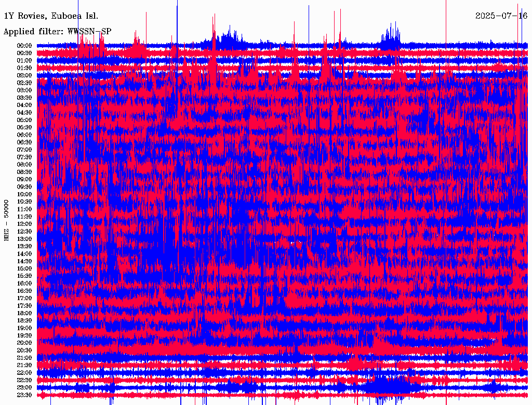Select the 23:30 row label
This screenshot has width=532, height=405.
24,395
